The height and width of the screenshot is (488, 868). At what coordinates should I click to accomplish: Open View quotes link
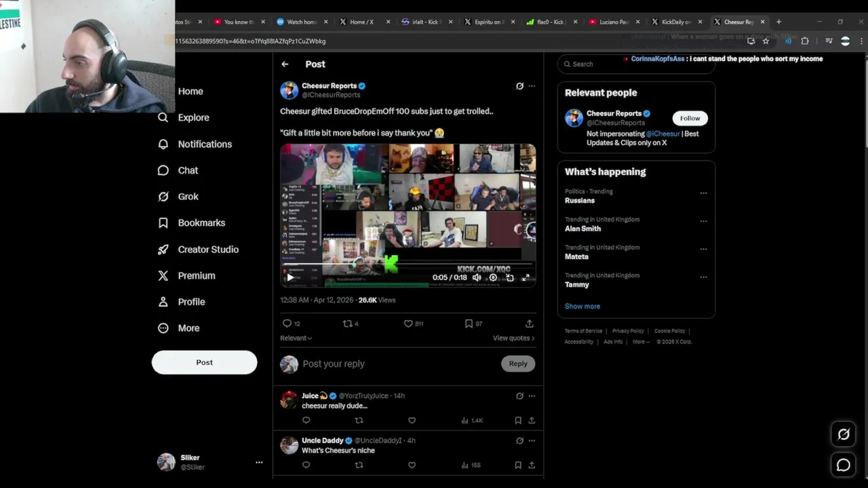click(513, 338)
